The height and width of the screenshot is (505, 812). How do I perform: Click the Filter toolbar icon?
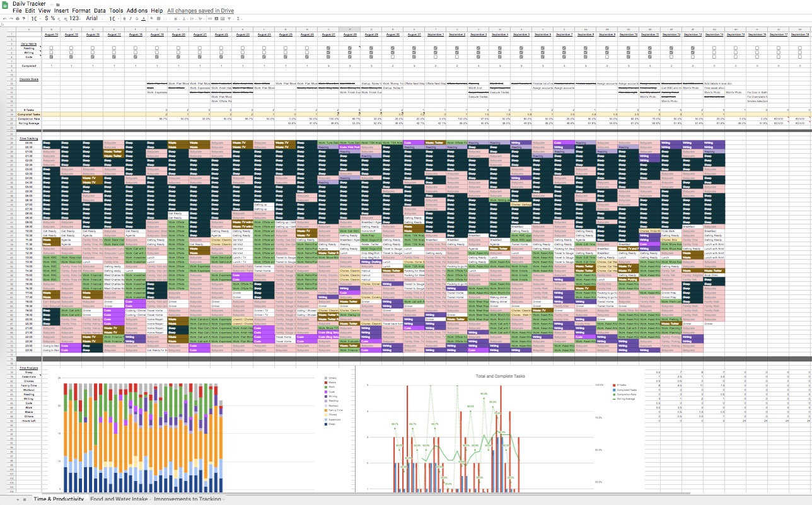pos(229,19)
